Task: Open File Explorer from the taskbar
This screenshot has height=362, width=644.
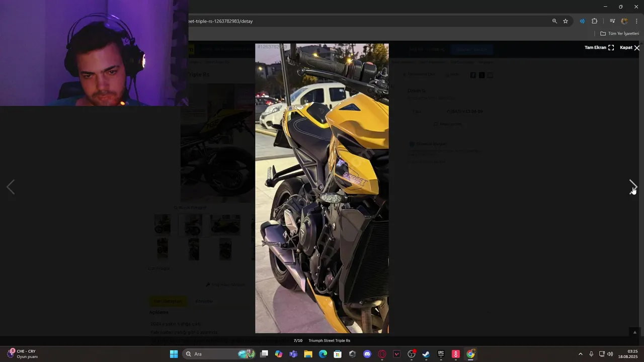Action: click(x=308, y=354)
